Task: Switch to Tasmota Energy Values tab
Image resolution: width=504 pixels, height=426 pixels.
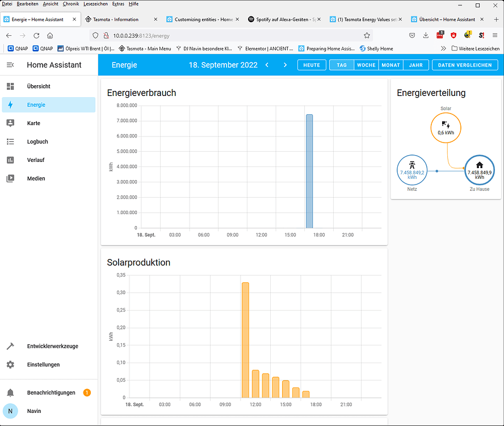Action: [x=366, y=19]
